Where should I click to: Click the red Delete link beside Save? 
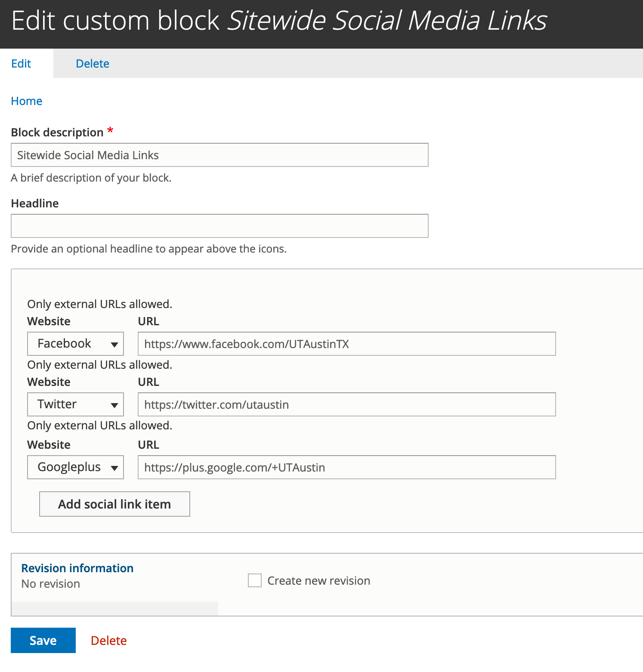109,641
